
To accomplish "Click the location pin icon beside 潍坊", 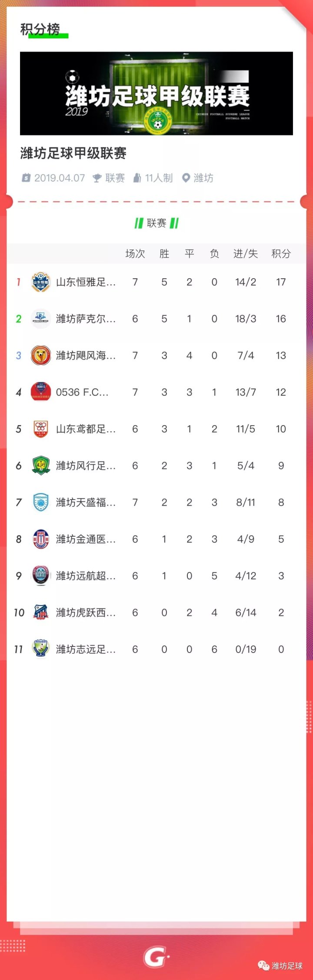I will (186, 178).
